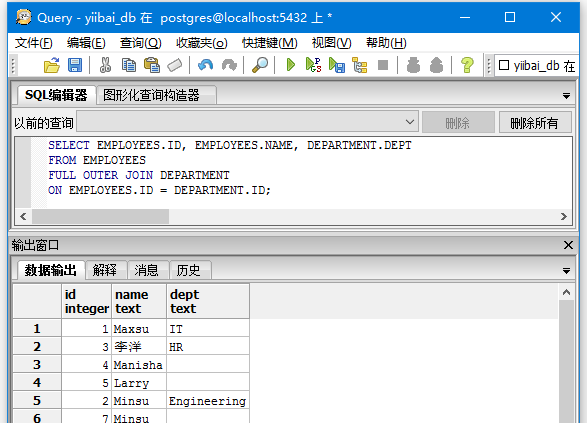Toggle the yiibai_db connection checkbox
587x423 pixels.
pyautogui.click(x=504, y=65)
